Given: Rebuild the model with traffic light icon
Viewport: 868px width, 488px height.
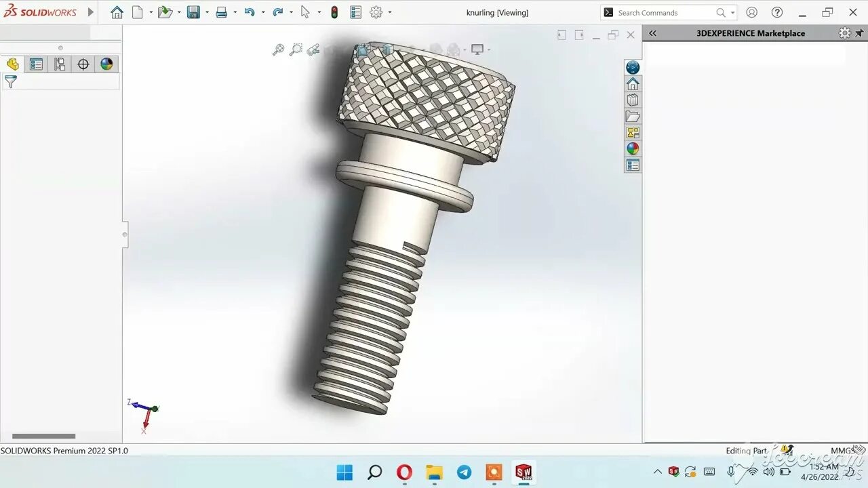Looking at the screenshot, I should point(334,12).
